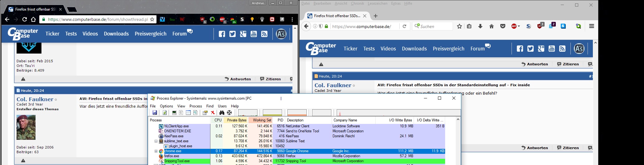The image size is (644, 165).
Task: Open Process menu in Process Explorer
Action: (x=196, y=106)
